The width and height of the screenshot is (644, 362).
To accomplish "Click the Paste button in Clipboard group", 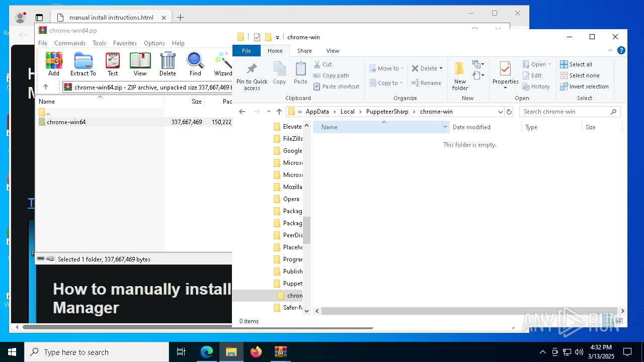I will (300, 73).
